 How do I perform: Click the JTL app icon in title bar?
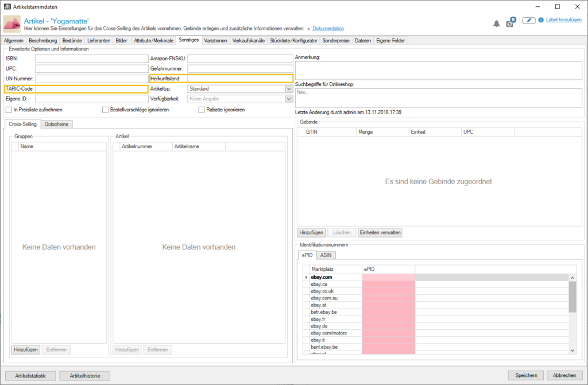[x=6, y=6]
